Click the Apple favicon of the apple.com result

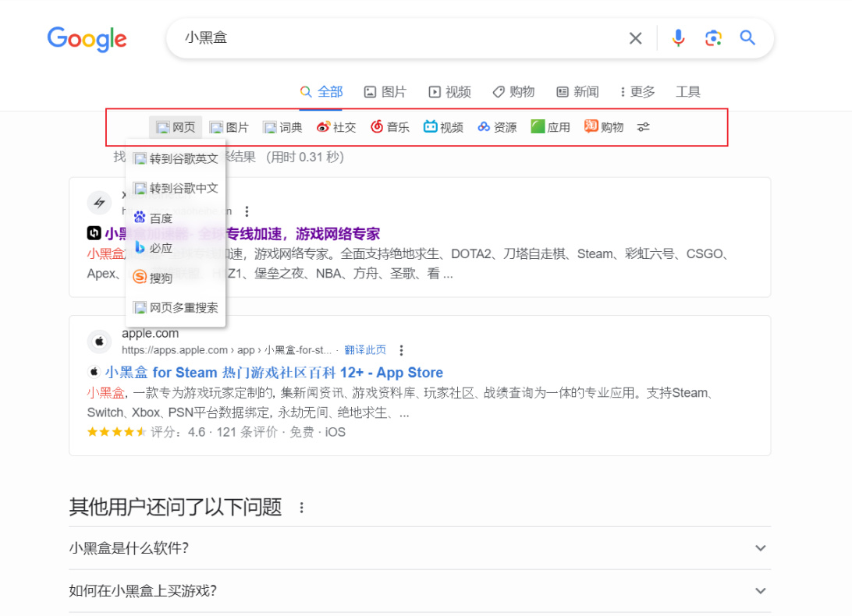click(x=99, y=342)
